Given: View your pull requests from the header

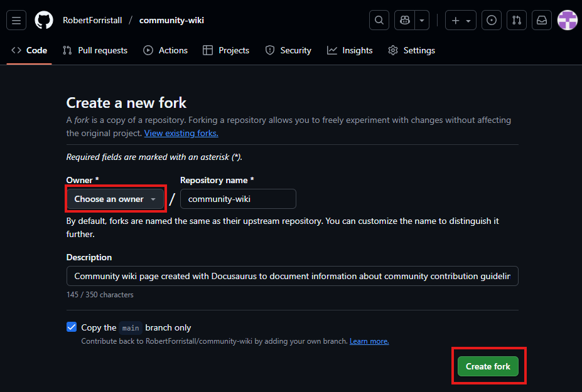Looking at the screenshot, I should click(516, 19).
